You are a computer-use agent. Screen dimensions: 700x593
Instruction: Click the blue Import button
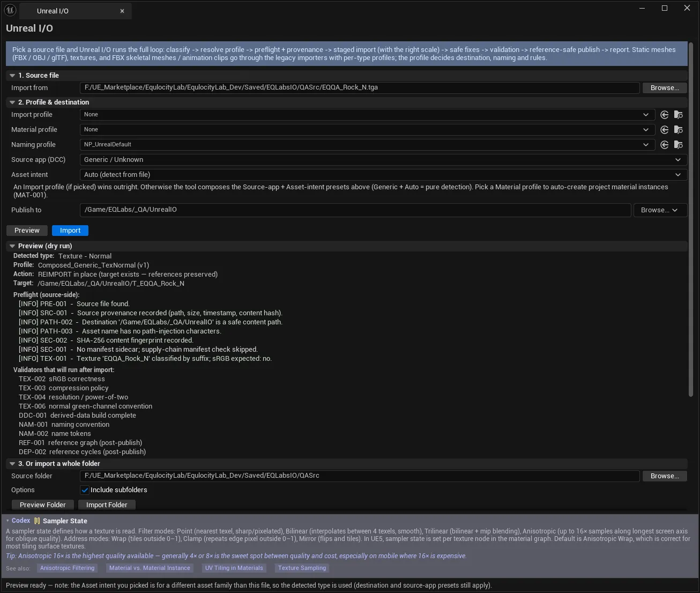(70, 231)
